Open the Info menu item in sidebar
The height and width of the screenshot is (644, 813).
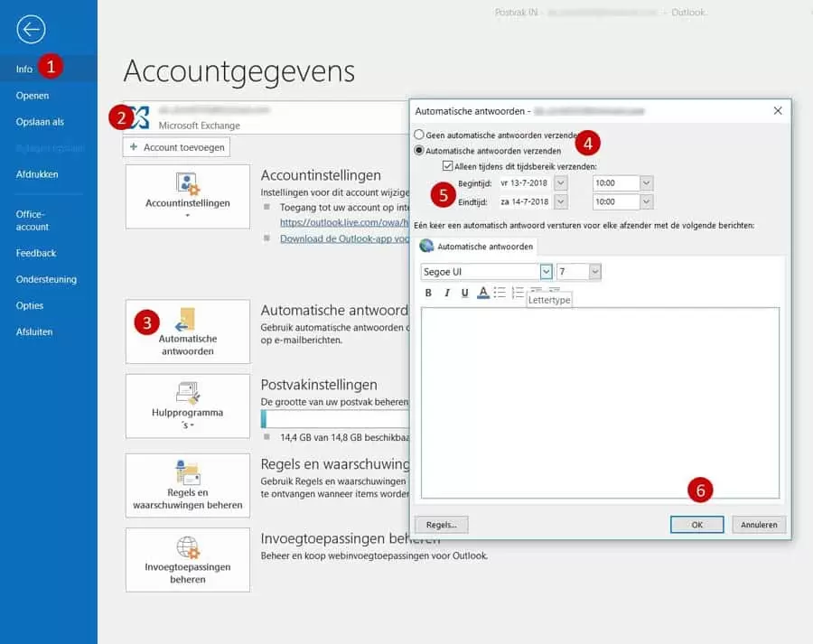tap(24, 69)
